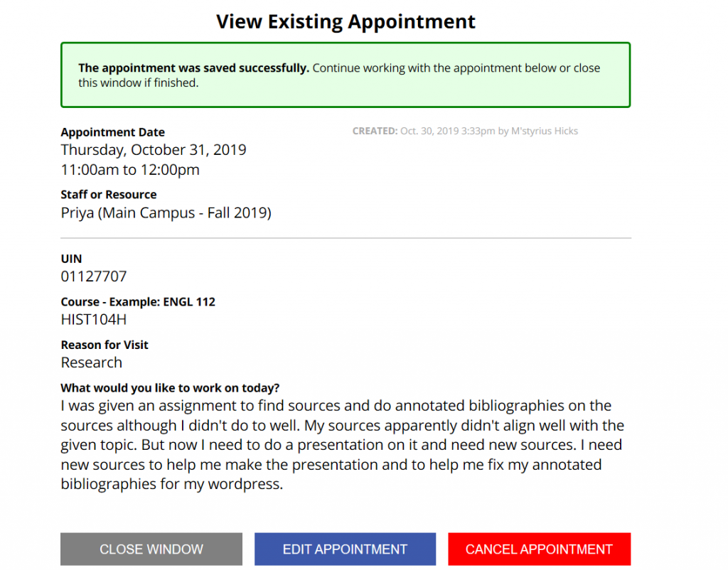Select the red Cancel Appointment button
Image resolution: width=728 pixels, height=570 pixels.
click(x=539, y=549)
